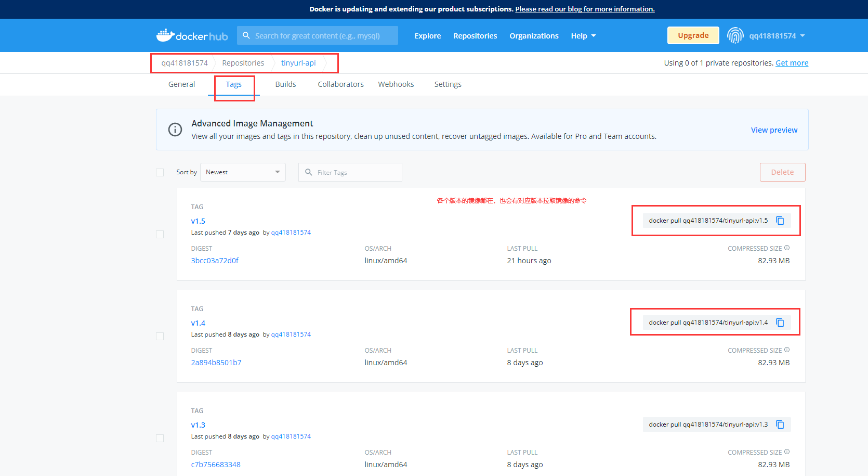This screenshot has width=868, height=476.
Task: Click the fingerprint avatar icon
Action: click(735, 35)
